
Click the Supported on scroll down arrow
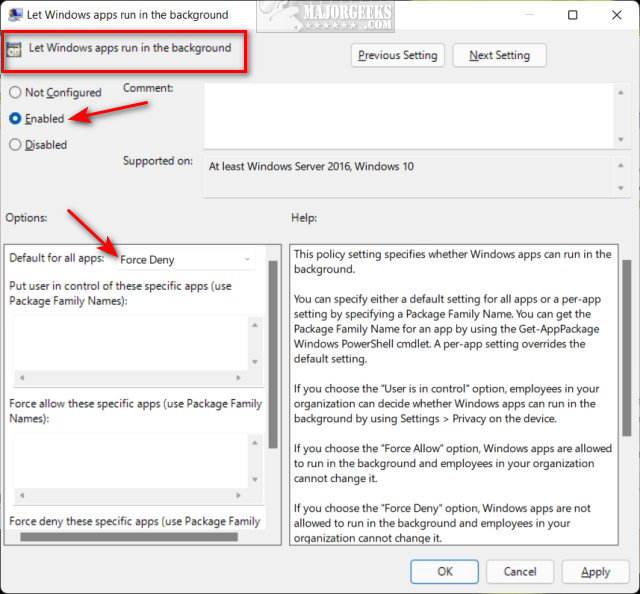coord(621,188)
